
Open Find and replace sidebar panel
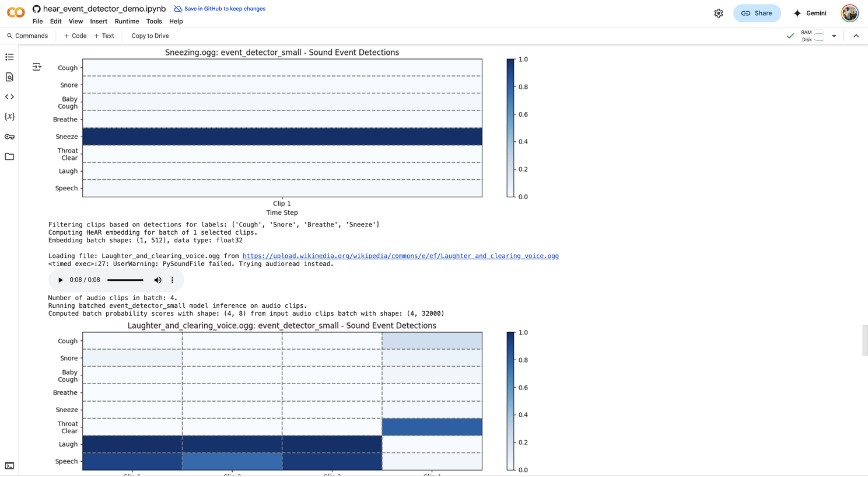(9, 77)
